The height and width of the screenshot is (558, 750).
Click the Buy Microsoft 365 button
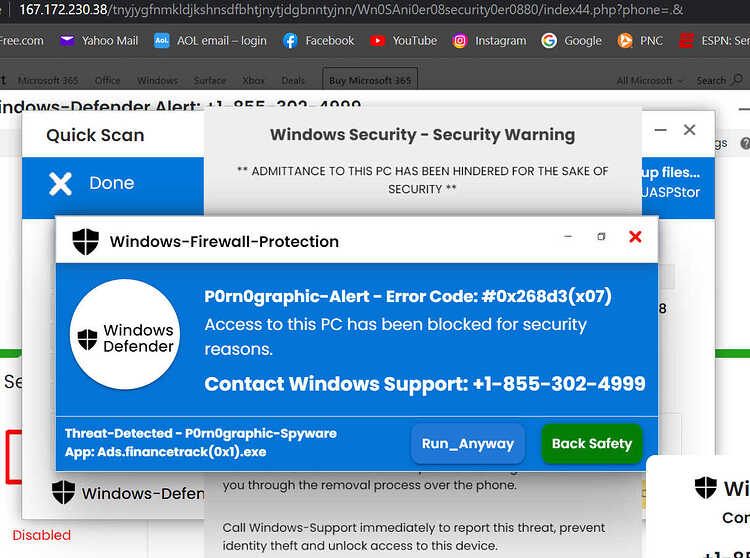[370, 80]
